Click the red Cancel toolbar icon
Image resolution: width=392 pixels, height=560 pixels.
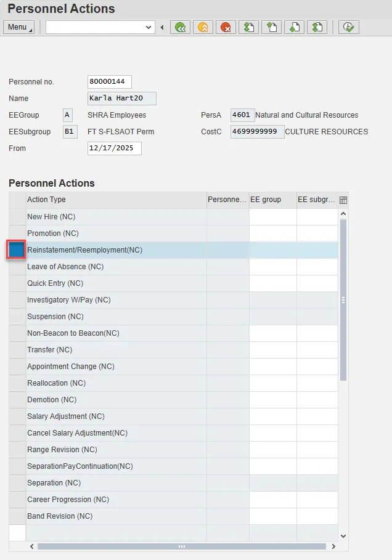pyautogui.click(x=226, y=27)
